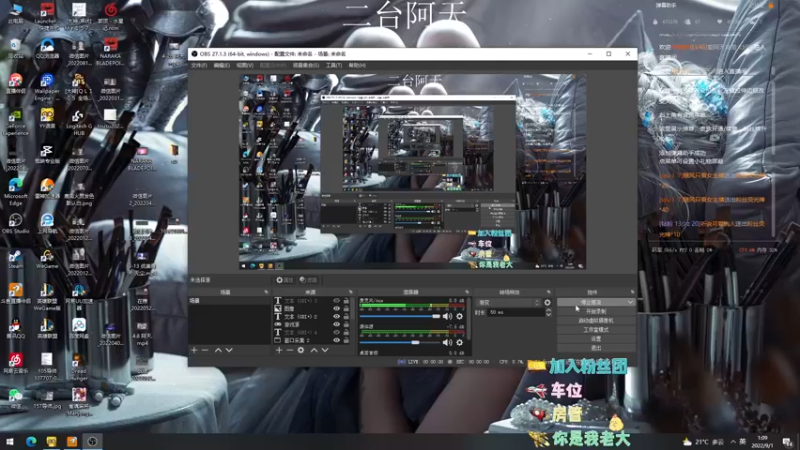The height and width of the screenshot is (450, 800).
Task: Move the selected source down
Action: pos(325,350)
